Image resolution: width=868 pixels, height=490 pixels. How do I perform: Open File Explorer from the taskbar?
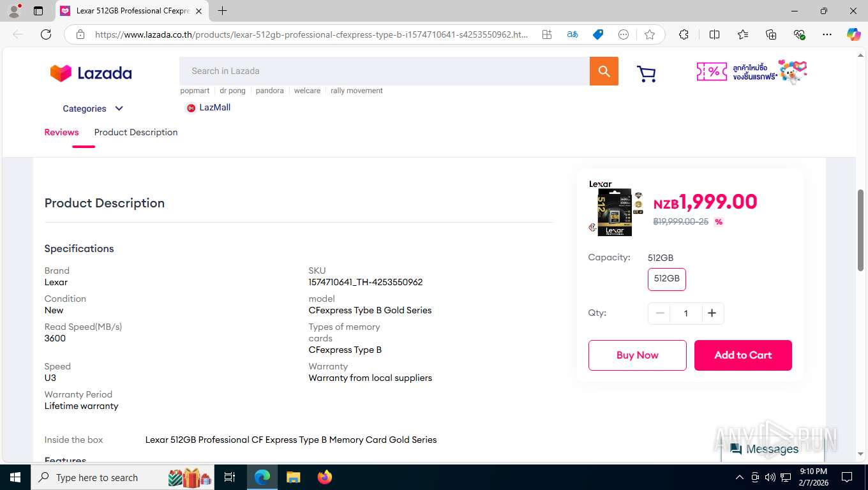pos(294,477)
